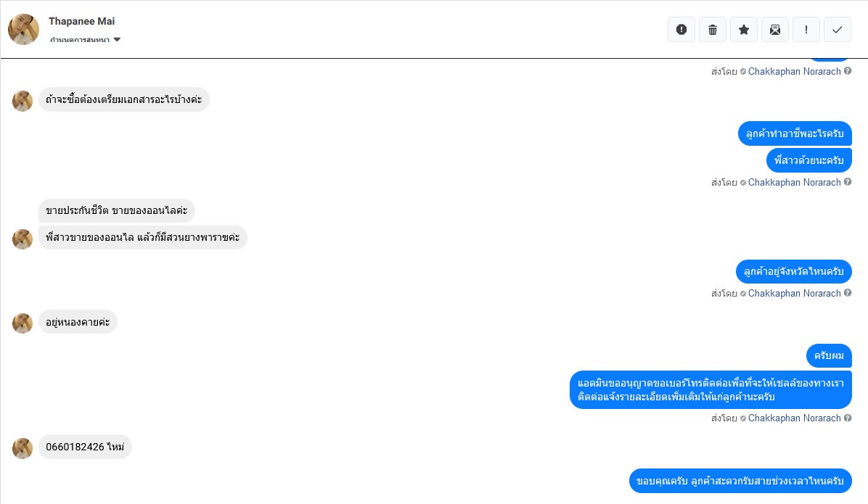The height and width of the screenshot is (504, 868).
Task: Mark conversation as spam with octagon icon
Action: point(681,30)
